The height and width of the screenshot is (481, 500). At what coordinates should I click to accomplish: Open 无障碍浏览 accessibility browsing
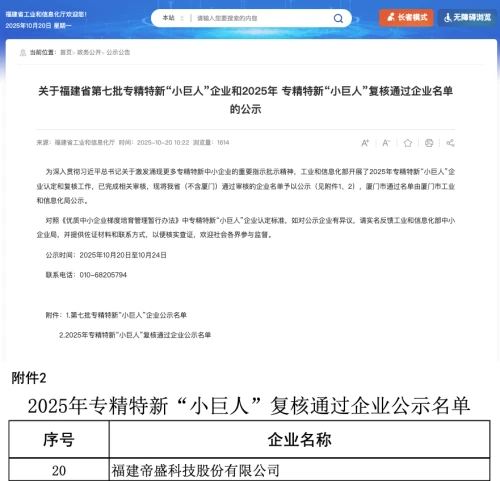click(467, 18)
